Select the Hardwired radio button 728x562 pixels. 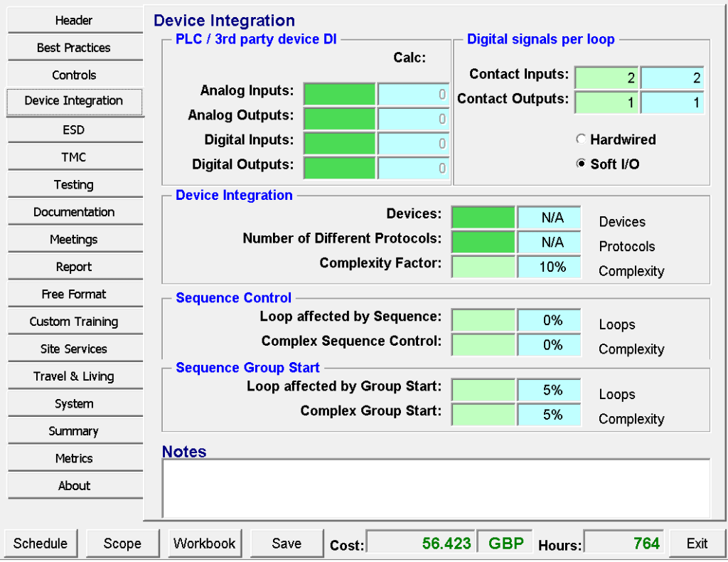point(581,140)
